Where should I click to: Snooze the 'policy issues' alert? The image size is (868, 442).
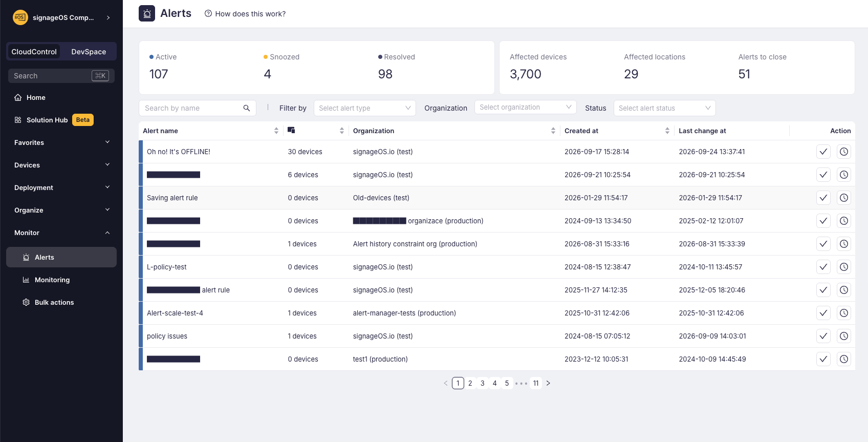click(x=844, y=336)
